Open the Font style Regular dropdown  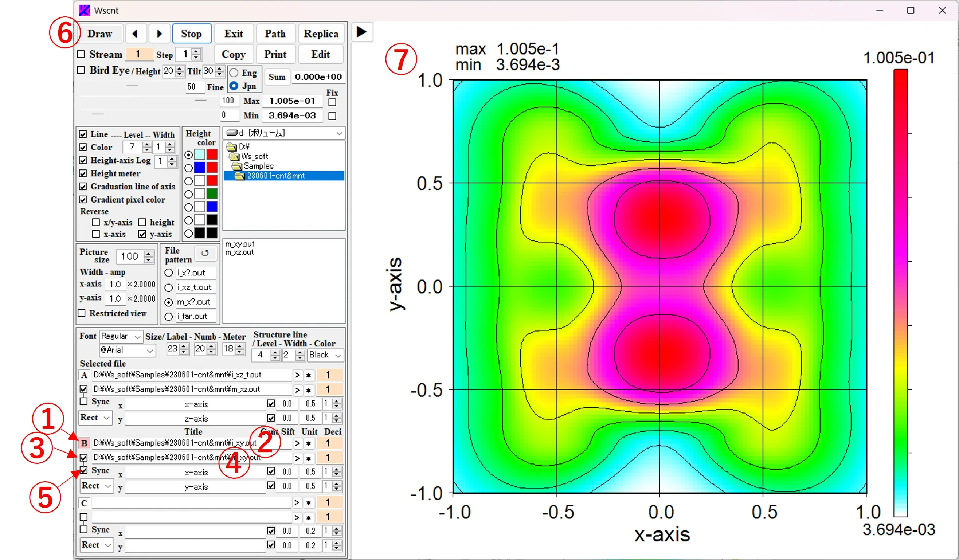click(x=121, y=336)
